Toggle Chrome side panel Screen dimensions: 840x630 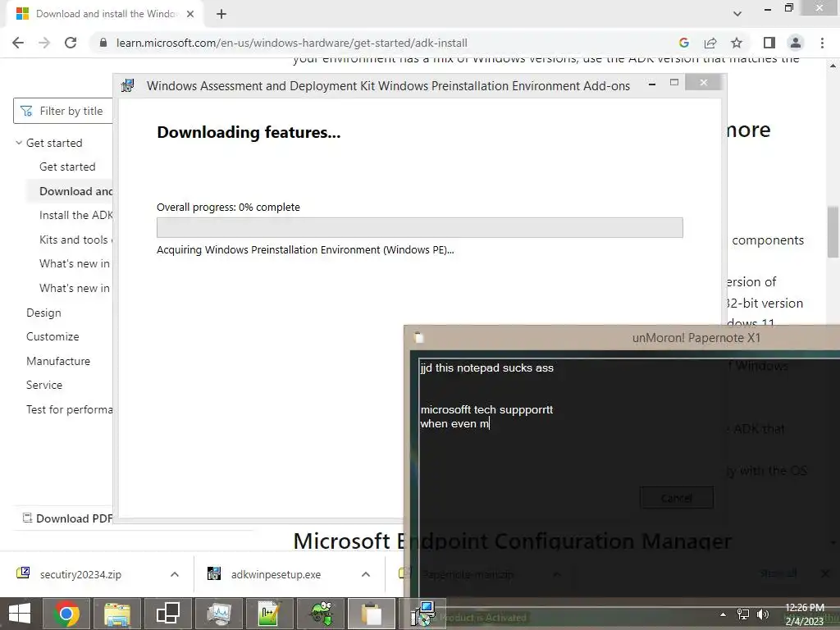(769, 43)
